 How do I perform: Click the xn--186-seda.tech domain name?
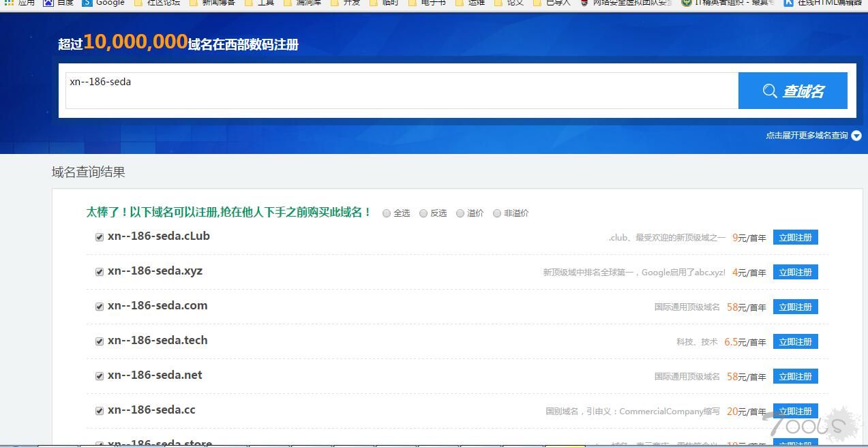(x=158, y=340)
